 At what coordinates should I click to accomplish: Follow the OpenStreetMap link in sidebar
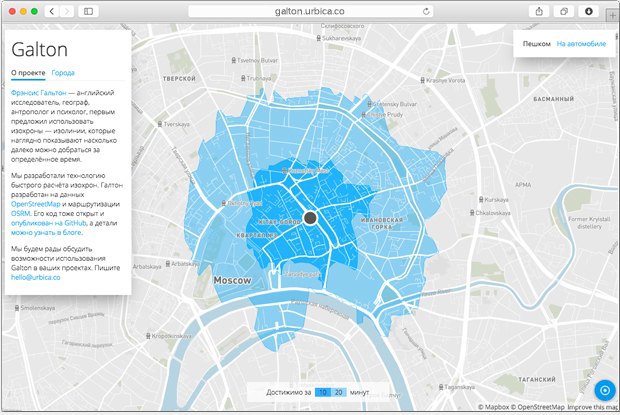coord(36,204)
